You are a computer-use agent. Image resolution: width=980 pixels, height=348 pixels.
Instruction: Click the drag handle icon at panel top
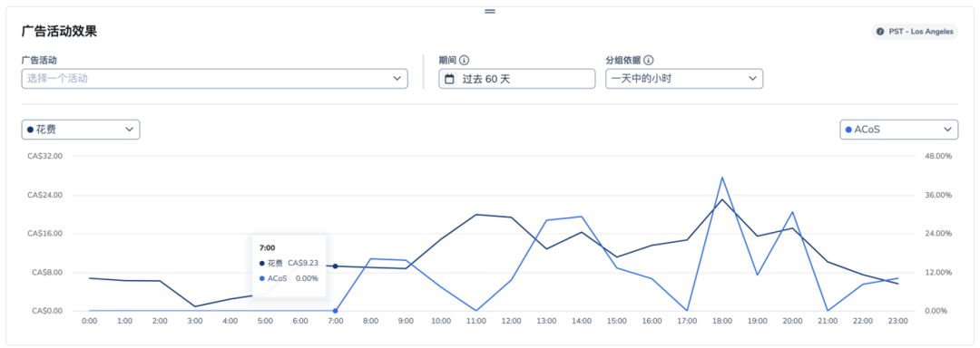[490, 11]
